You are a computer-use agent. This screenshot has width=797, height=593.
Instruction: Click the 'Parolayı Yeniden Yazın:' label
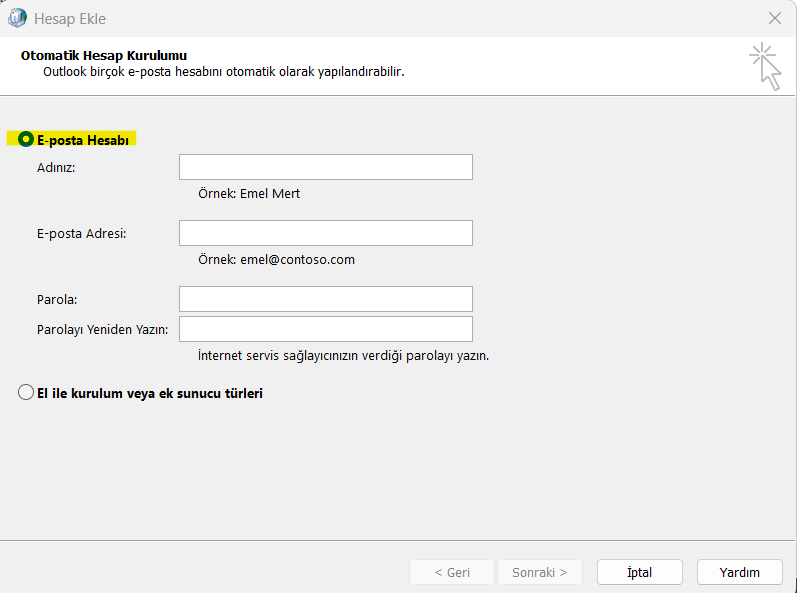pyautogui.click(x=102, y=330)
